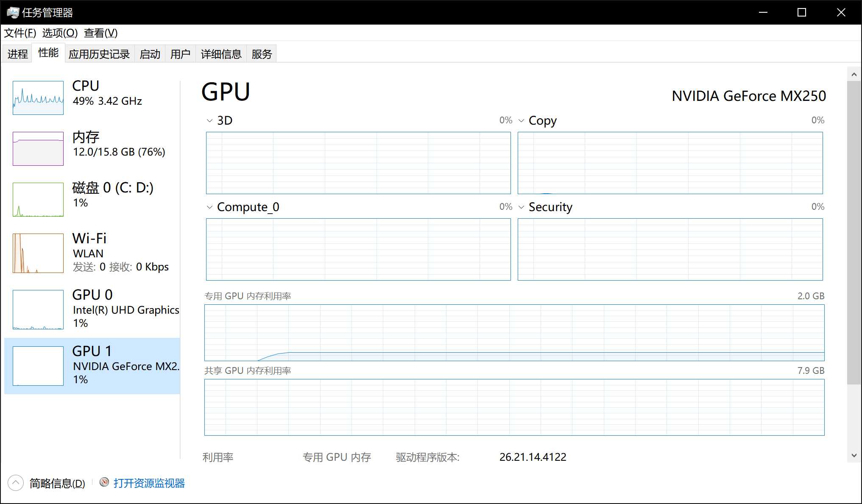Switch to the 性能 tab
Screen dimensions: 862x504
pos(48,53)
